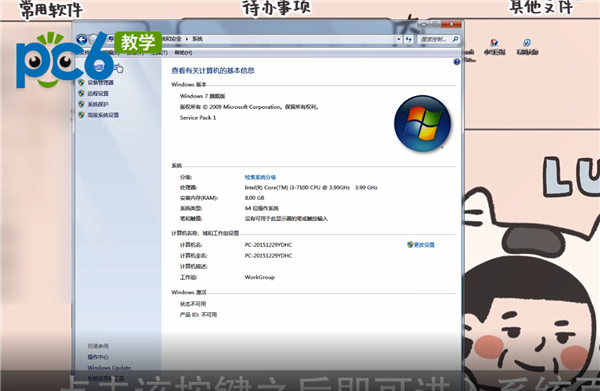Screen dimensions: 600x391
Task: Refresh the System page in the address bar
Action: [x=408, y=39]
